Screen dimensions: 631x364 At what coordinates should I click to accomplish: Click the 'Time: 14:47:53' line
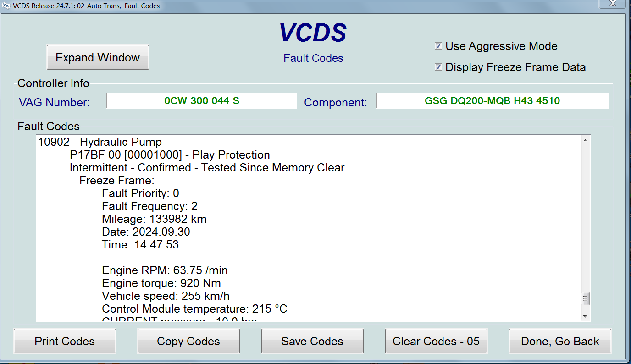tap(140, 245)
